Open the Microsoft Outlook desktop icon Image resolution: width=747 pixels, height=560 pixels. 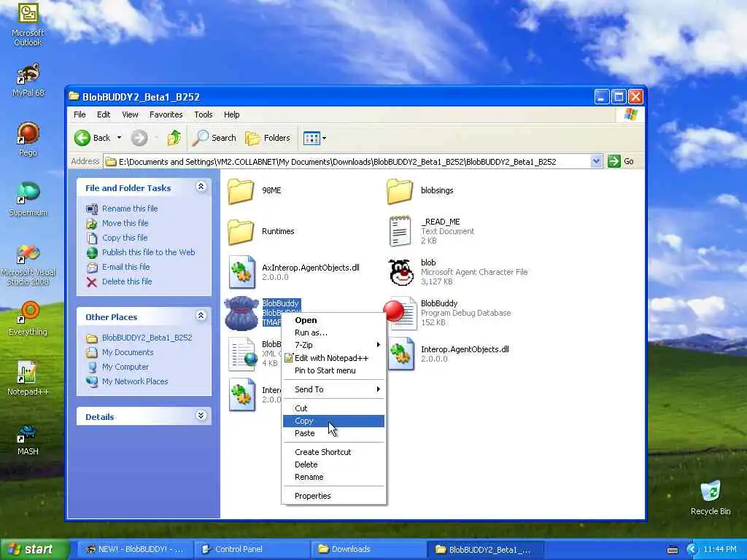click(x=28, y=24)
